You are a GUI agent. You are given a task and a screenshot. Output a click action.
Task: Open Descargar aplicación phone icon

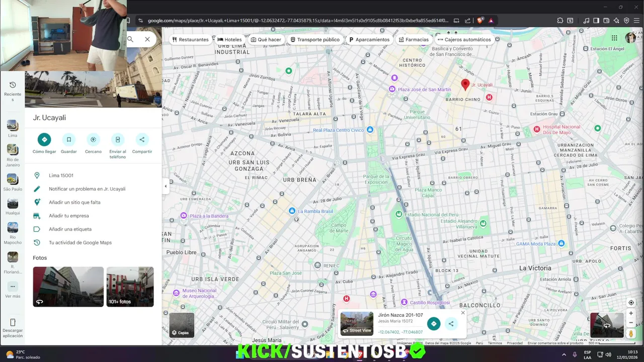tap(13, 322)
